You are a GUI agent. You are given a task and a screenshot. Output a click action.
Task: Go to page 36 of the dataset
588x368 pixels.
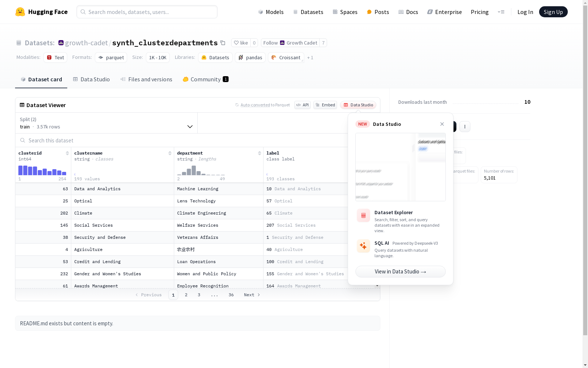pos(231,295)
